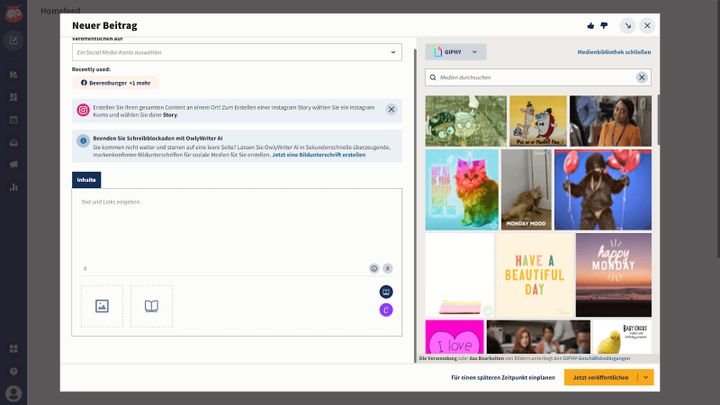Click the media panel vertical scrollbar
This screenshot has width=720, height=405.
[x=658, y=120]
